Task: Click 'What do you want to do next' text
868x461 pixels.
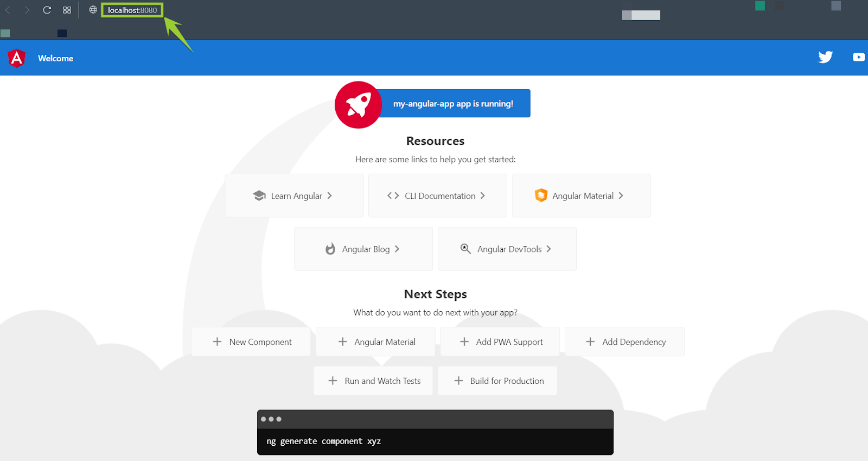Action: pos(435,312)
